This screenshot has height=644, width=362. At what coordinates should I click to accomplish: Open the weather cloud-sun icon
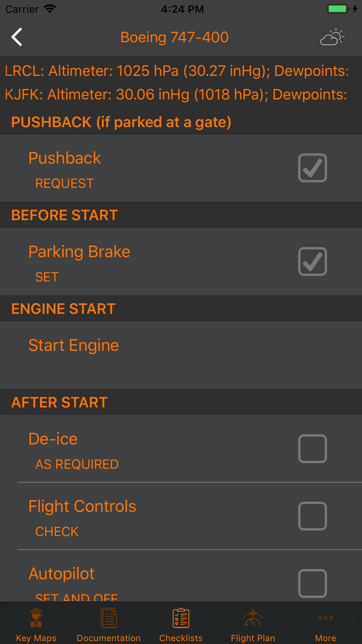332,37
